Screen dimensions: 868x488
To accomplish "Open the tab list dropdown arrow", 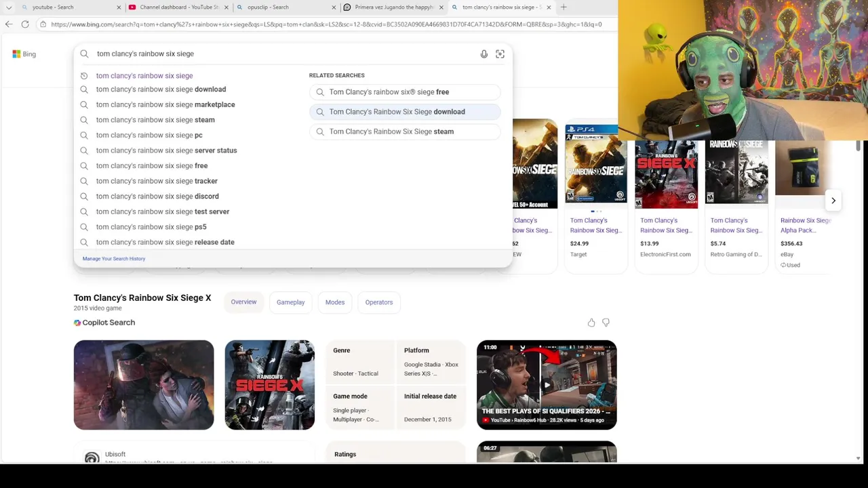I will pos(9,7).
